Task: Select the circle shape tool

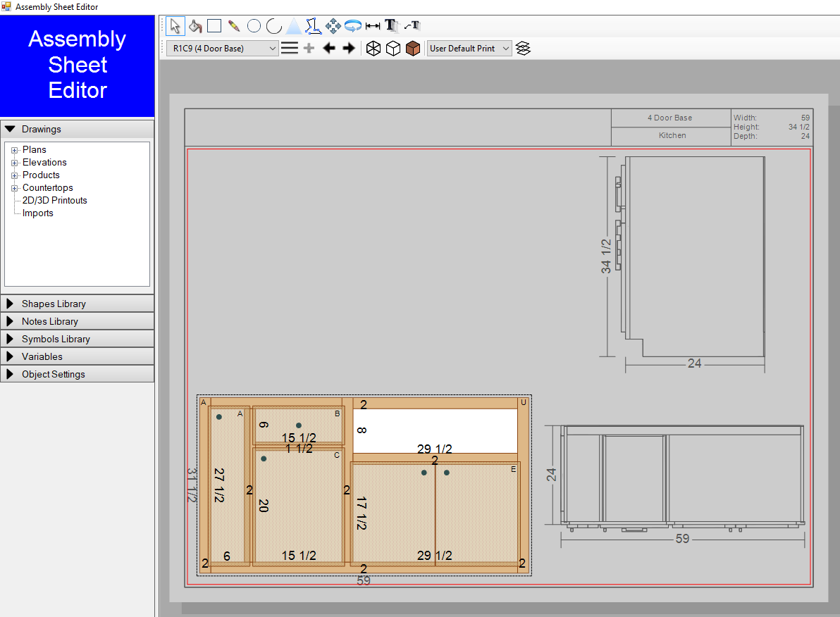Action: pyautogui.click(x=254, y=26)
